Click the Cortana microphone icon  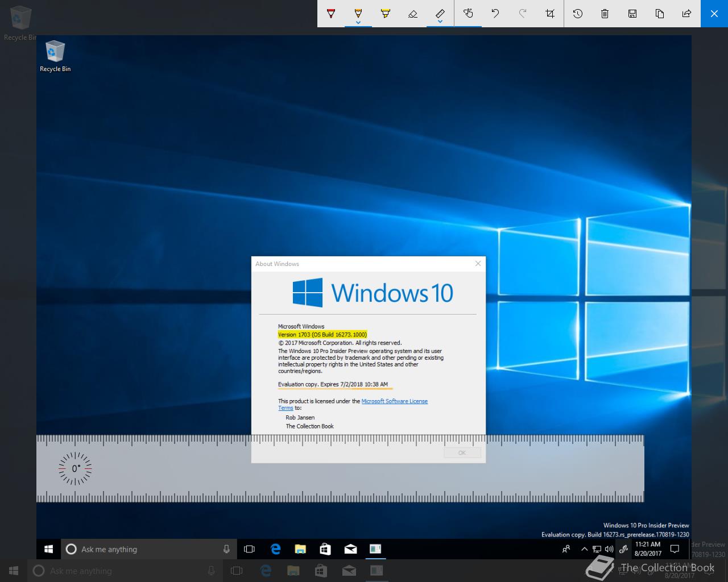pos(226,549)
